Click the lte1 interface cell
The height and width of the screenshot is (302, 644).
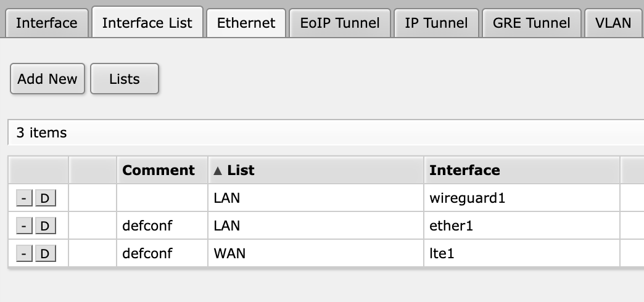point(442,253)
